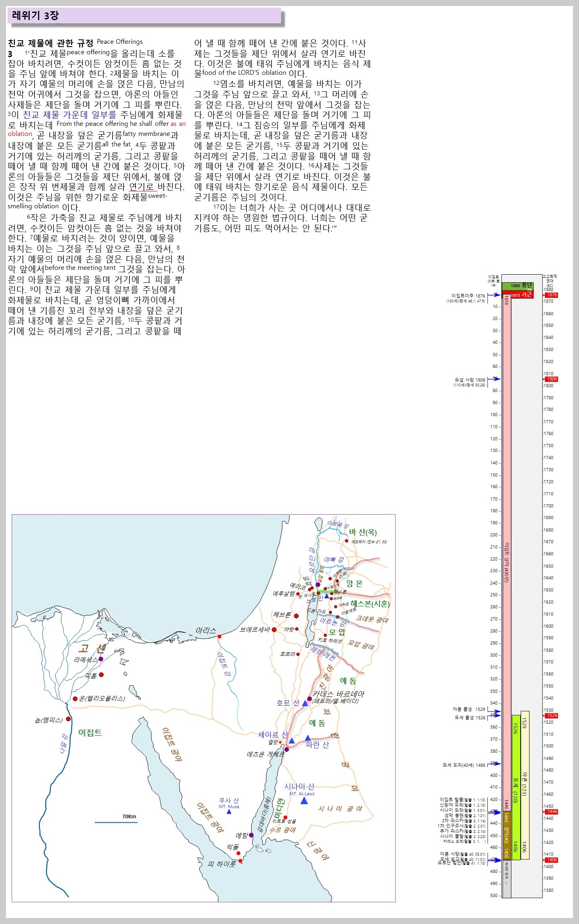Click the 파란 산 triangle marker

308,738
